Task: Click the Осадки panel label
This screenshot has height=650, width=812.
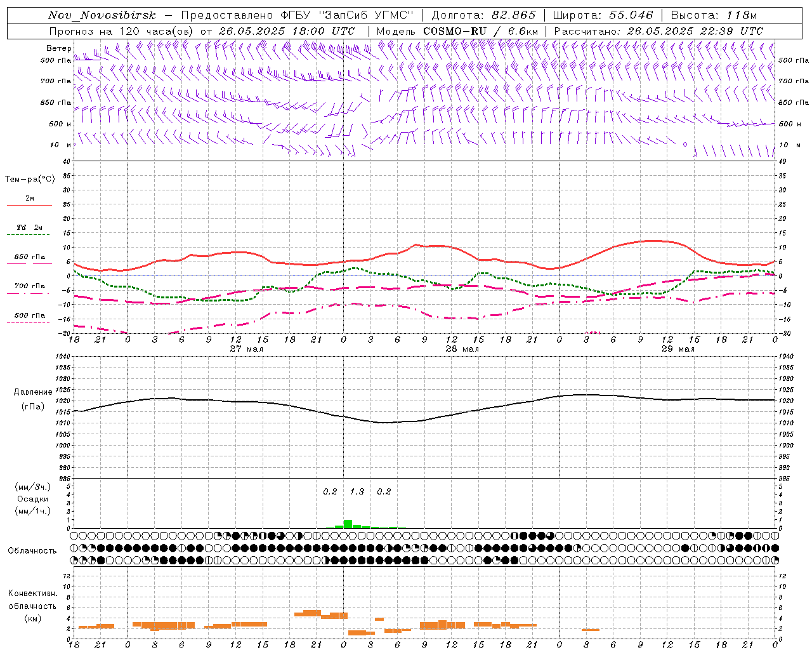Action: 33,499
